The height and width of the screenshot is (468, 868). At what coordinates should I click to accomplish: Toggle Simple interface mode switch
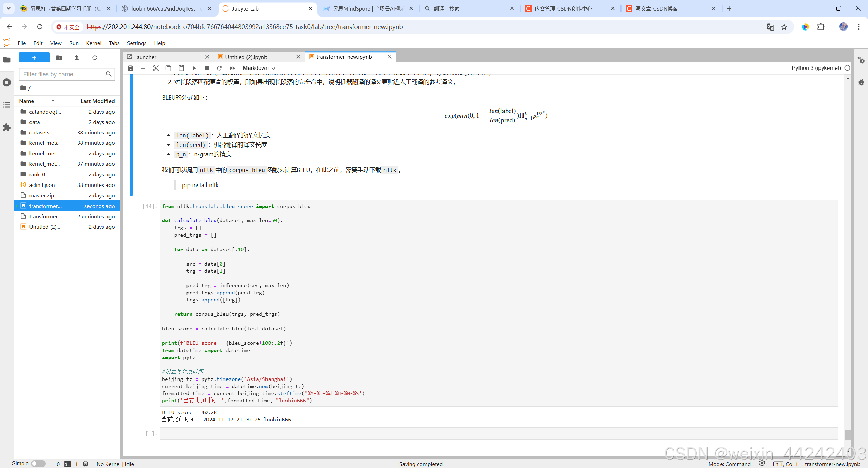[x=38, y=464]
